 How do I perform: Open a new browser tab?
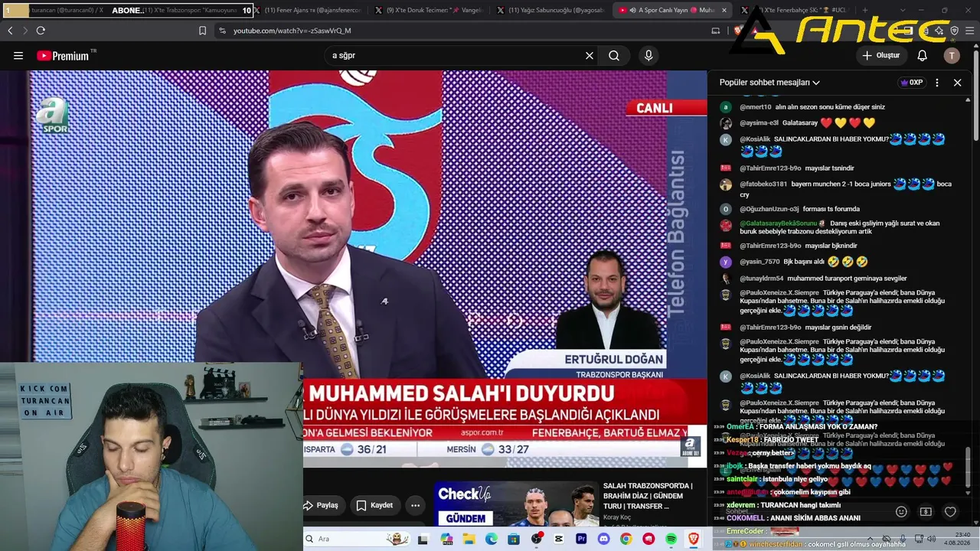(x=865, y=11)
